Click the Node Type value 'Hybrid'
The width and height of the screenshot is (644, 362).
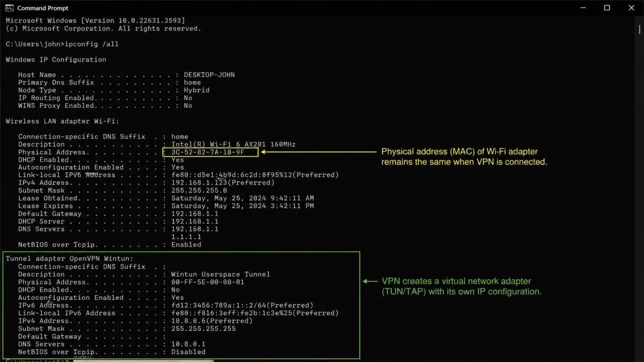(196, 90)
